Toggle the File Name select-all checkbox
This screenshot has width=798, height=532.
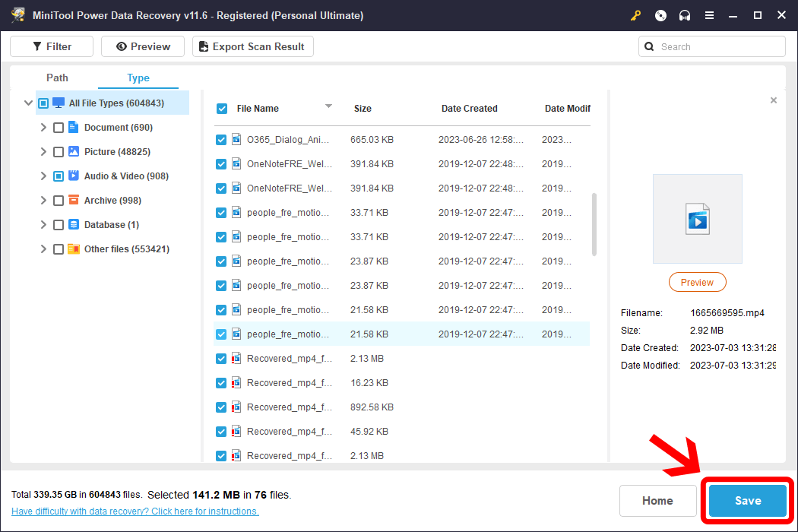222,109
